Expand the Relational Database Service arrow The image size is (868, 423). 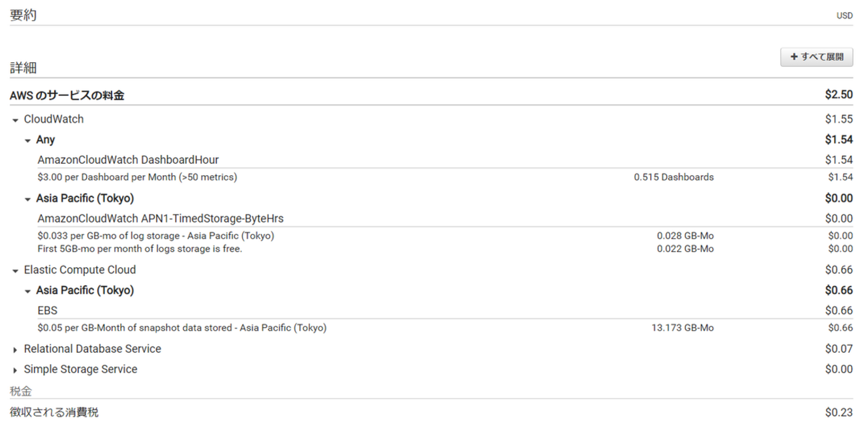[x=15, y=349]
